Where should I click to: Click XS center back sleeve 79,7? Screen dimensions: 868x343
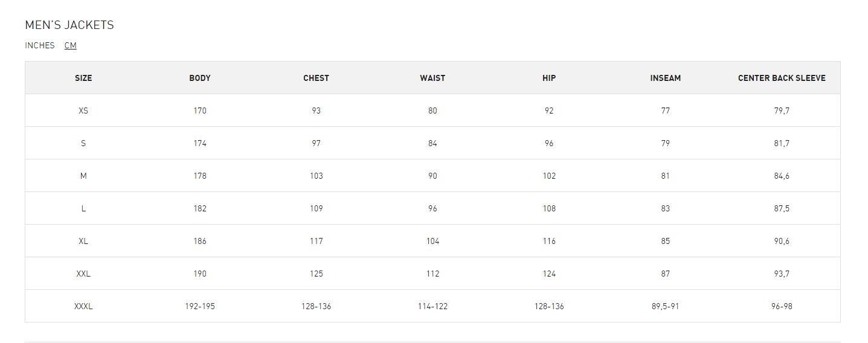click(x=782, y=111)
